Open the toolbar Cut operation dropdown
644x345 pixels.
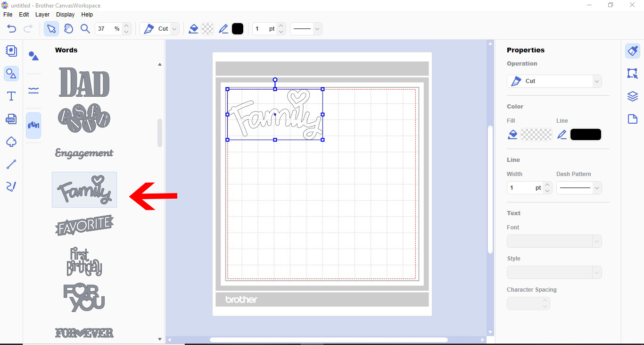tap(160, 29)
